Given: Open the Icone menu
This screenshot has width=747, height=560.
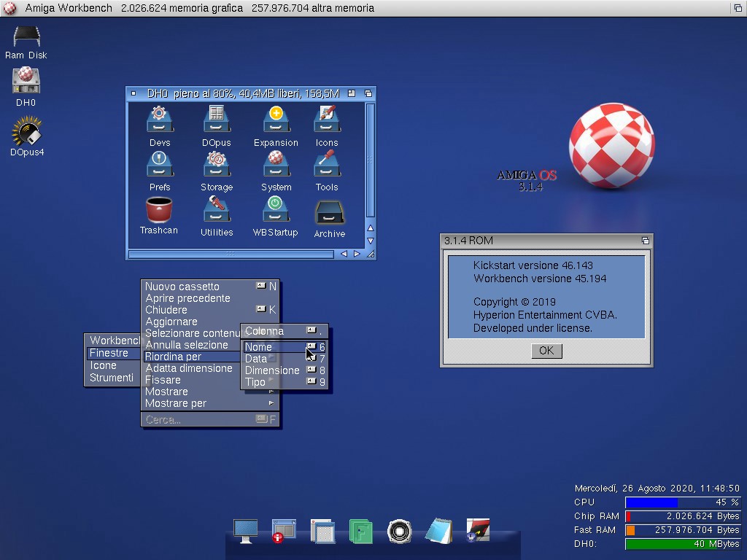Looking at the screenshot, I should click(x=104, y=365).
